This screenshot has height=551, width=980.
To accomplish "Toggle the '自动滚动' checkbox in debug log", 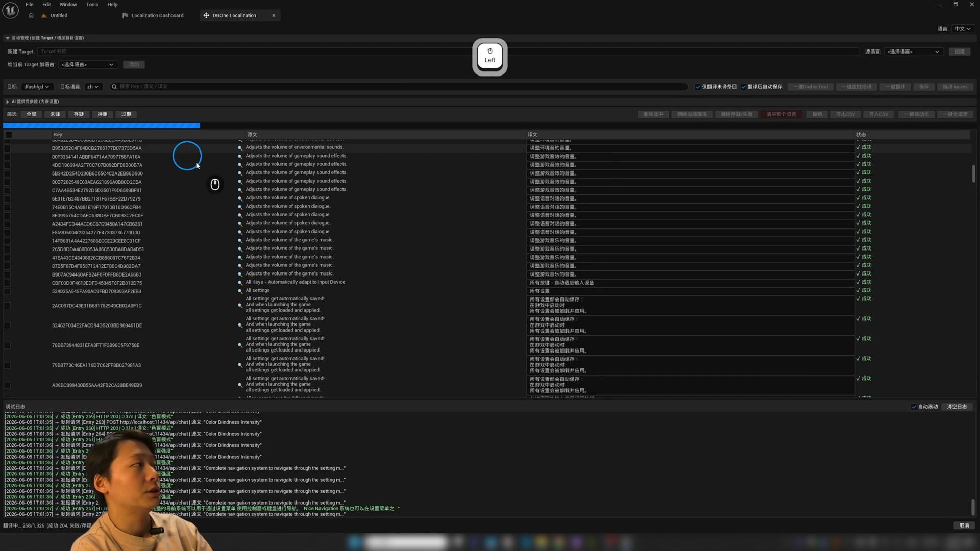I will 914,407.
